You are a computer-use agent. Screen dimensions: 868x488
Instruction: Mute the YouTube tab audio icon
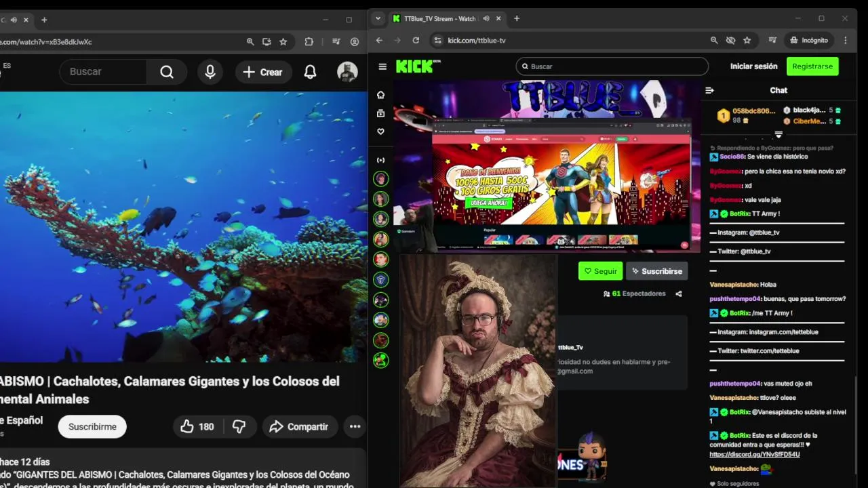coord(14,20)
